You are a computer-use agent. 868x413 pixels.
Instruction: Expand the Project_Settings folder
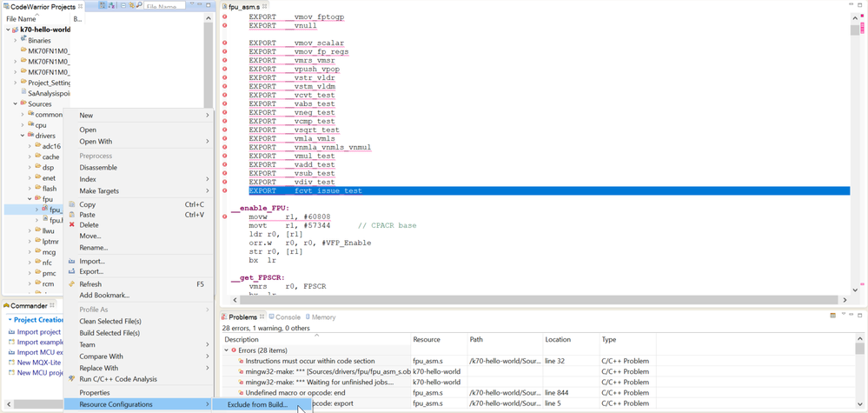pyautogui.click(x=15, y=83)
